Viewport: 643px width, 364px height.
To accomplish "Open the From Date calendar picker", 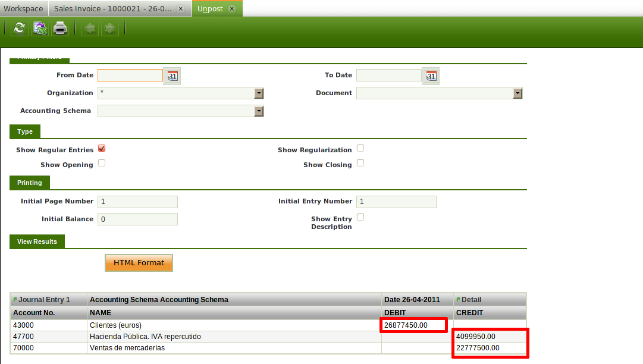I will pos(172,76).
